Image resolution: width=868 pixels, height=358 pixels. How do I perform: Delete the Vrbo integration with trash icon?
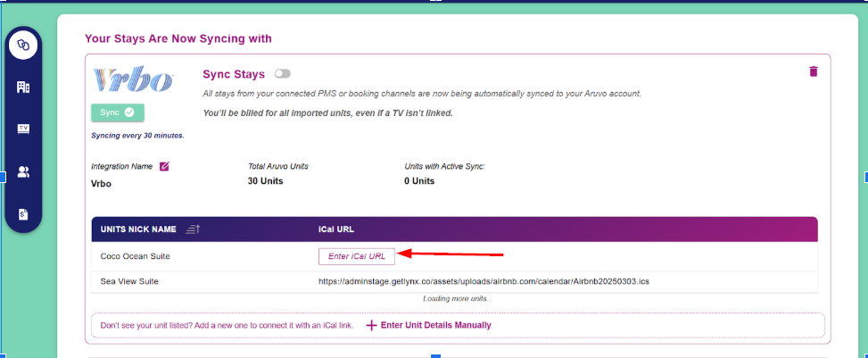click(x=814, y=71)
